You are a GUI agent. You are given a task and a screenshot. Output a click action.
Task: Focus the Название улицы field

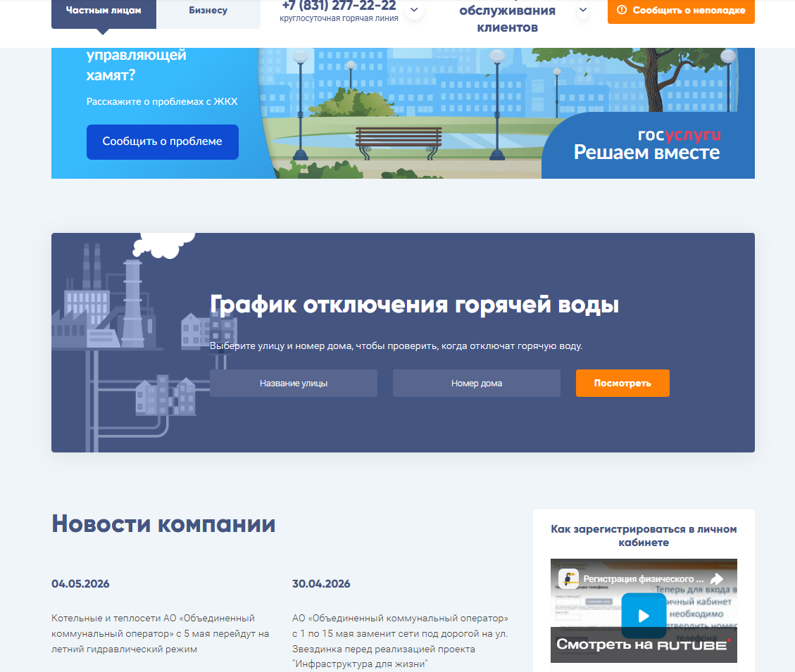294,383
